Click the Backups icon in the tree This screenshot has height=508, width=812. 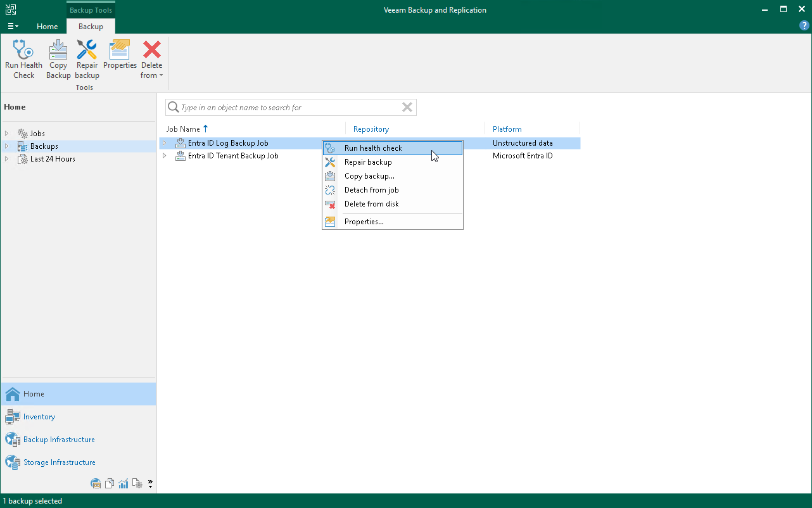23,146
